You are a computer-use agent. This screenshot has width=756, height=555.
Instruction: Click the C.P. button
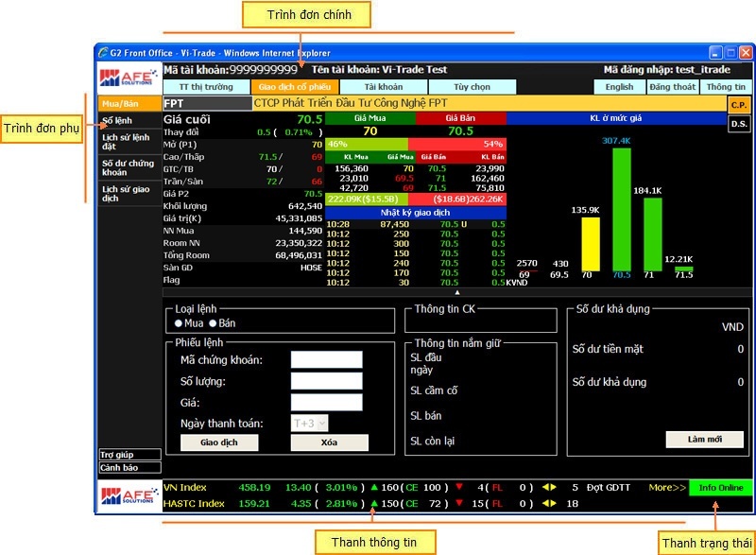(739, 105)
